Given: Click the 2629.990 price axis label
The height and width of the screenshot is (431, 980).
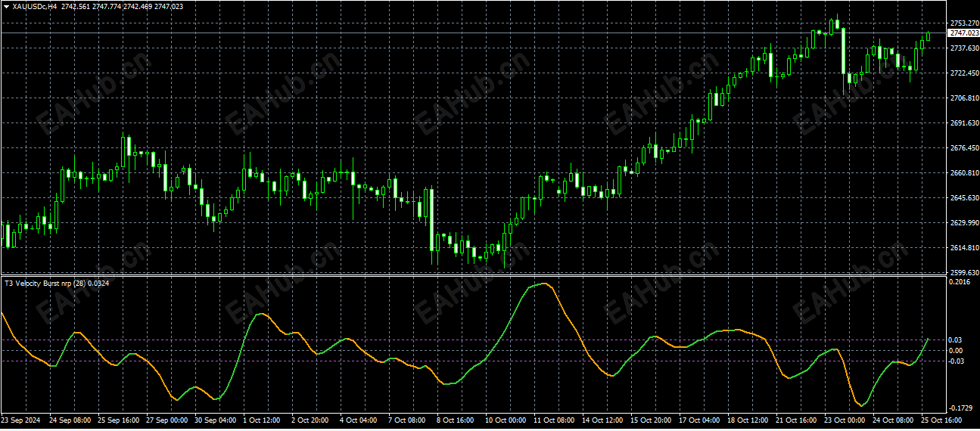Looking at the screenshot, I should point(963,223).
